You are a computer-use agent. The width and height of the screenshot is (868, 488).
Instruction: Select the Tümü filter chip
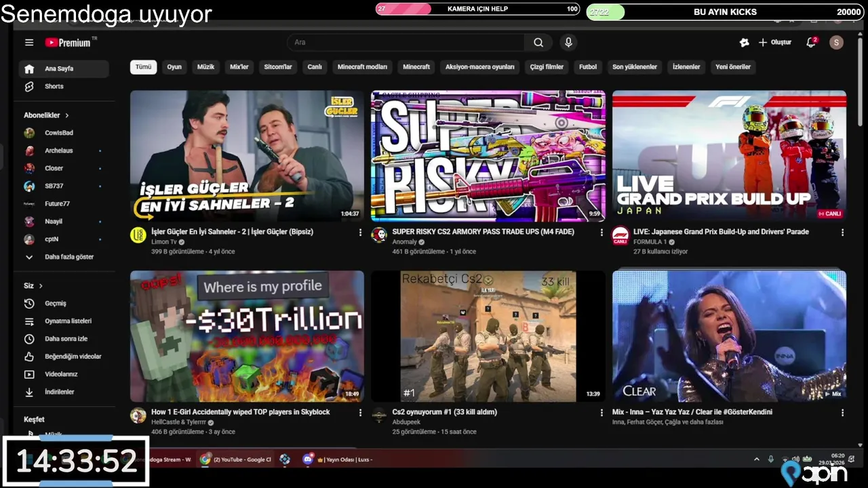tap(144, 67)
